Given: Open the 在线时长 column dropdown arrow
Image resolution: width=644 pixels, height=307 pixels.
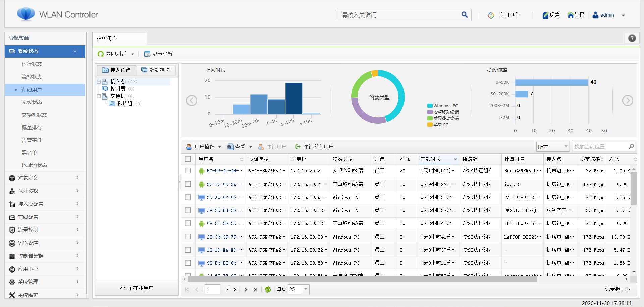Looking at the screenshot, I should [x=455, y=159].
